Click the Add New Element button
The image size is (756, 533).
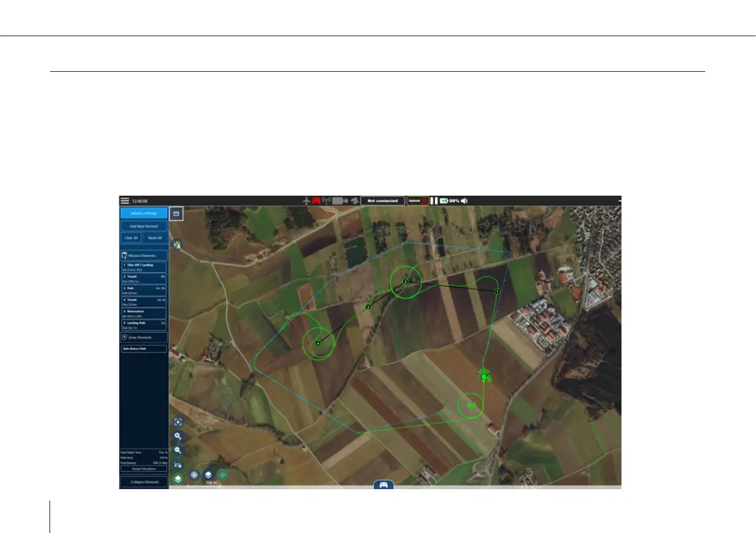pos(143,226)
